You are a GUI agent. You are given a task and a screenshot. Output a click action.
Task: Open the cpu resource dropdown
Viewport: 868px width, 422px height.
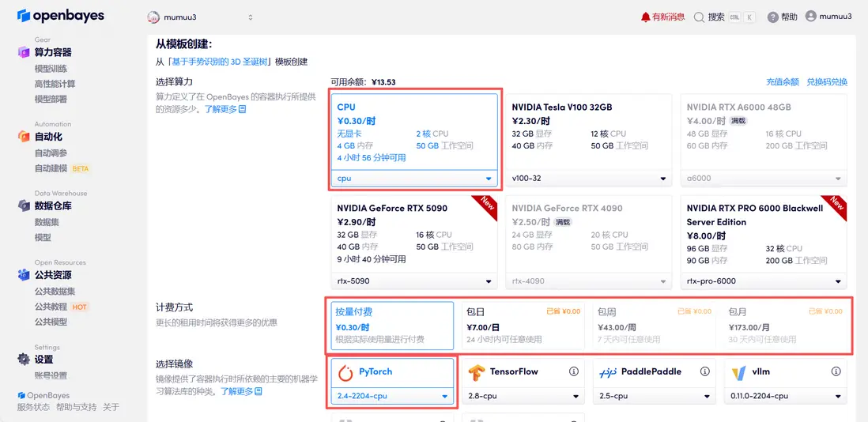point(414,179)
